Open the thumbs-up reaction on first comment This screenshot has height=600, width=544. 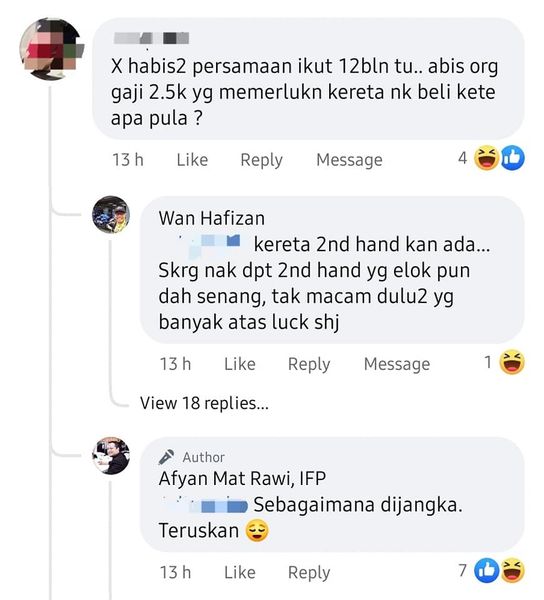(x=512, y=158)
